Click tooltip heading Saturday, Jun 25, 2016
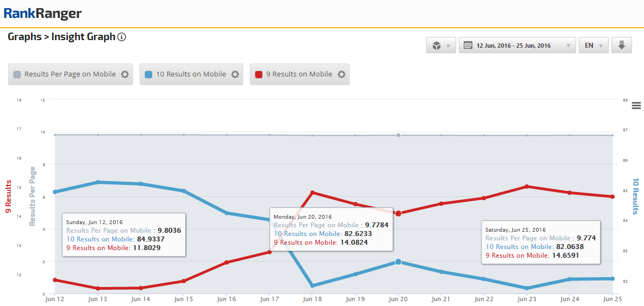The height and width of the screenshot is (306, 644). pyautogui.click(x=515, y=229)
